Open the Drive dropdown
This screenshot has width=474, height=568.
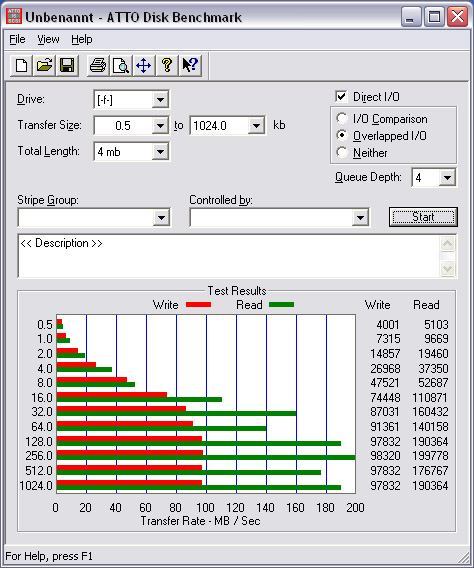[x=160, y=99]
